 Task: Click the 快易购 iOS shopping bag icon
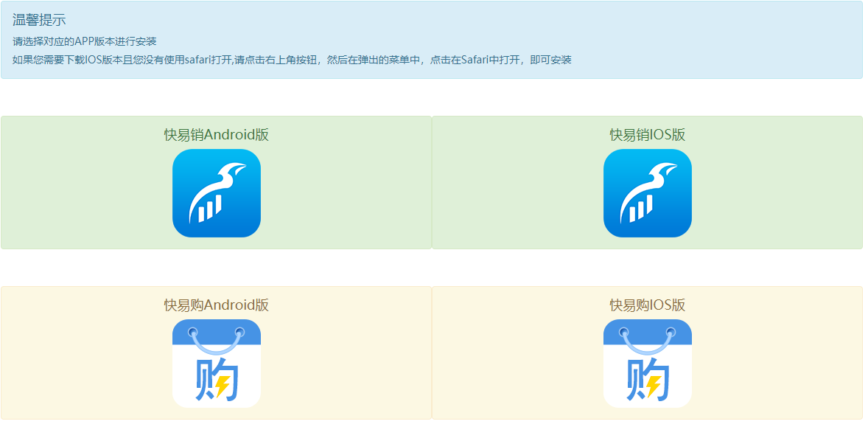pos(647,364)
